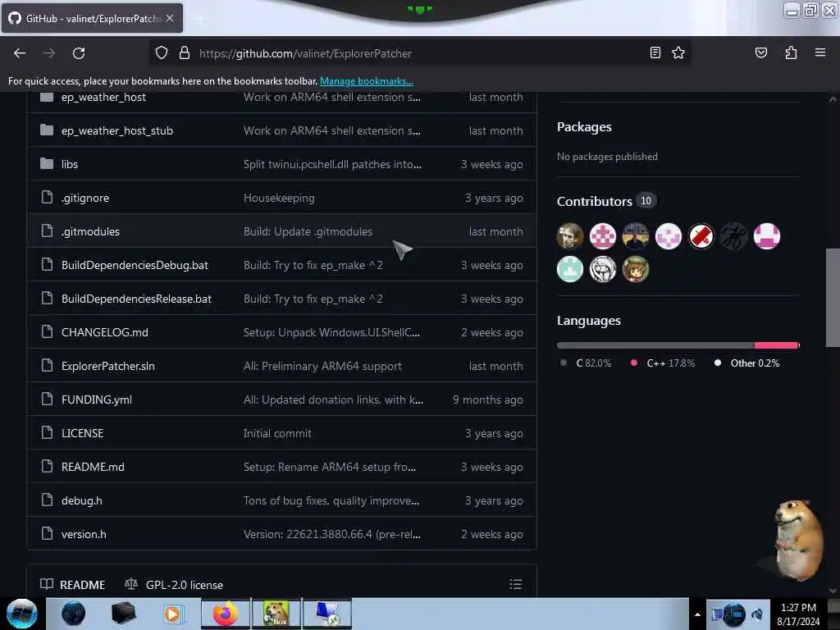Open the teal identicon contributor avatar
This screenshot has height=630, width=840.
570,269
